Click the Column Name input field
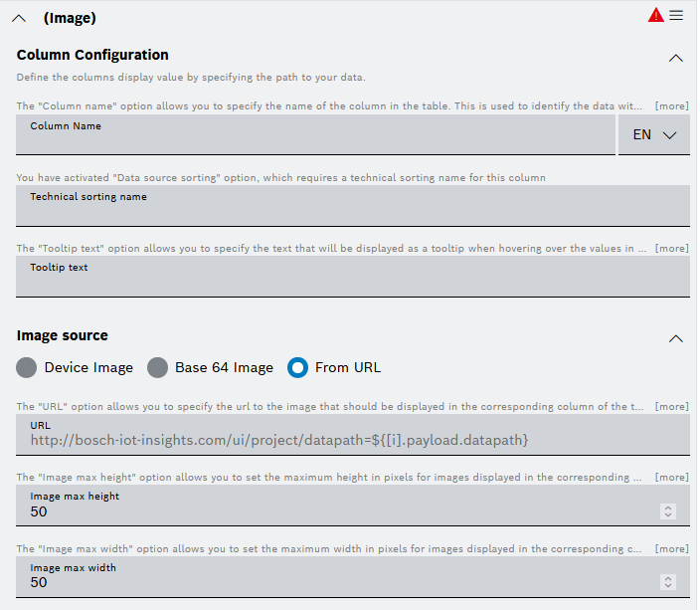The image size is (700, 610). [315, 135]
